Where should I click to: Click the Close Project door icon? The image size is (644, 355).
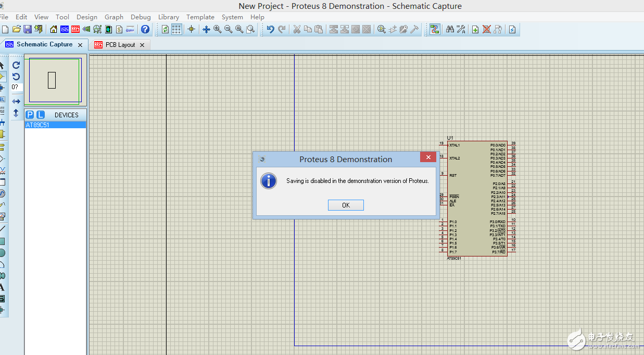37,29
